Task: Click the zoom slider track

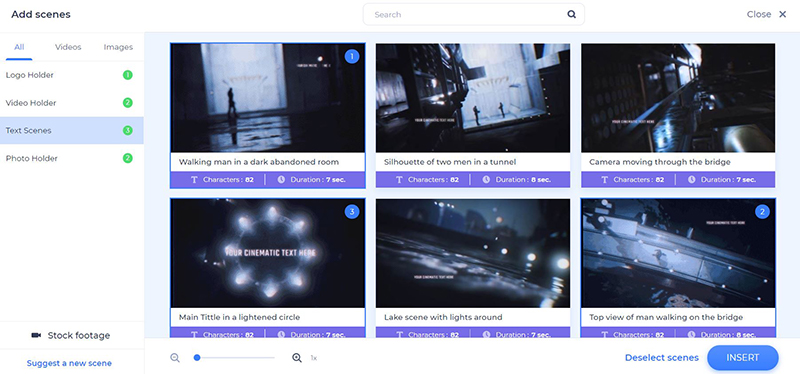Action: (235, 358)
